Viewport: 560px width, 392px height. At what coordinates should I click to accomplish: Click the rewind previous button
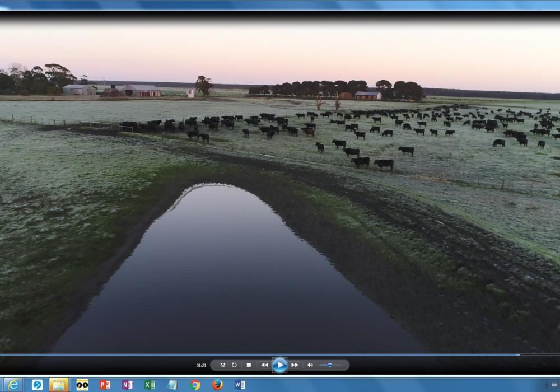tap(264, 365)
